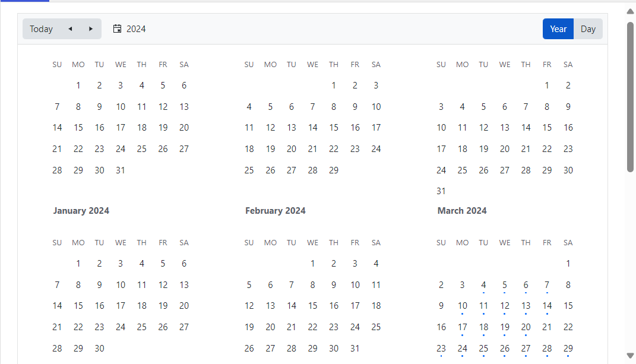The height and width of the screenshot is (364, 636).
Task: Select February 29 in the second calendar
Action: pyautogui.click(x=334, y=170)
